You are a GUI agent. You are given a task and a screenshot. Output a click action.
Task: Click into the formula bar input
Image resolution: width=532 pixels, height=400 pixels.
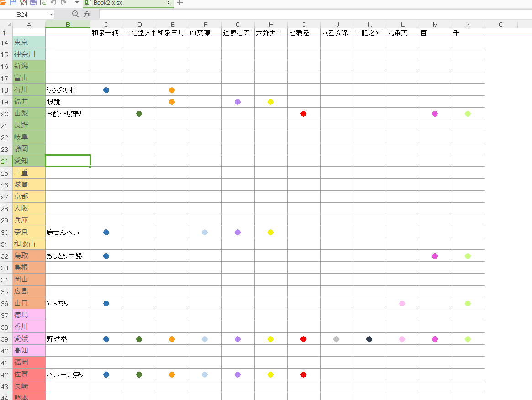point(316,14)
